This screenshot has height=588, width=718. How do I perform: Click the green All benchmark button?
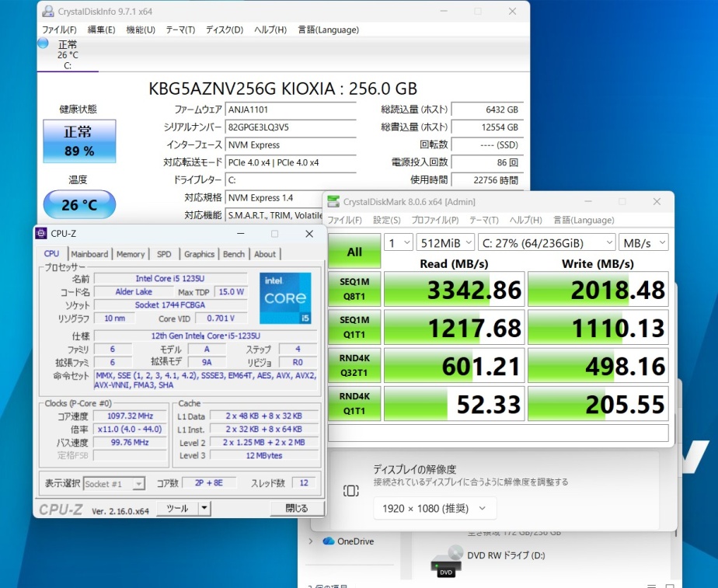pyautogui.click(x=354, y=251)
